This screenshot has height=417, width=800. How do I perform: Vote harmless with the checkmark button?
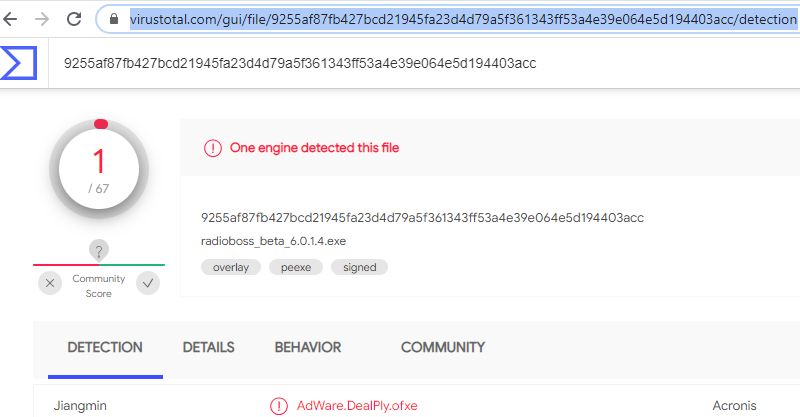coord(148,283)
